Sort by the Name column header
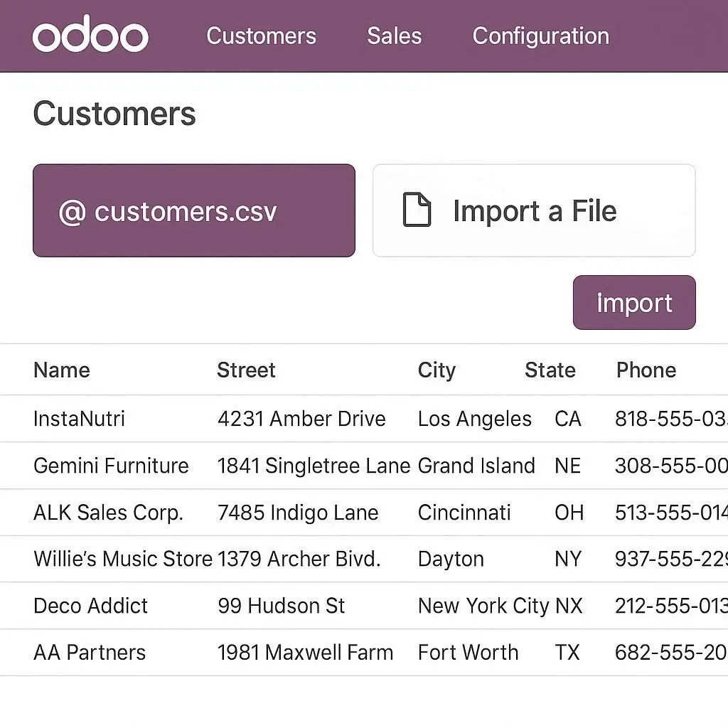Image resolution: width=728 pixels, height=728 pixels. [62, 370]
